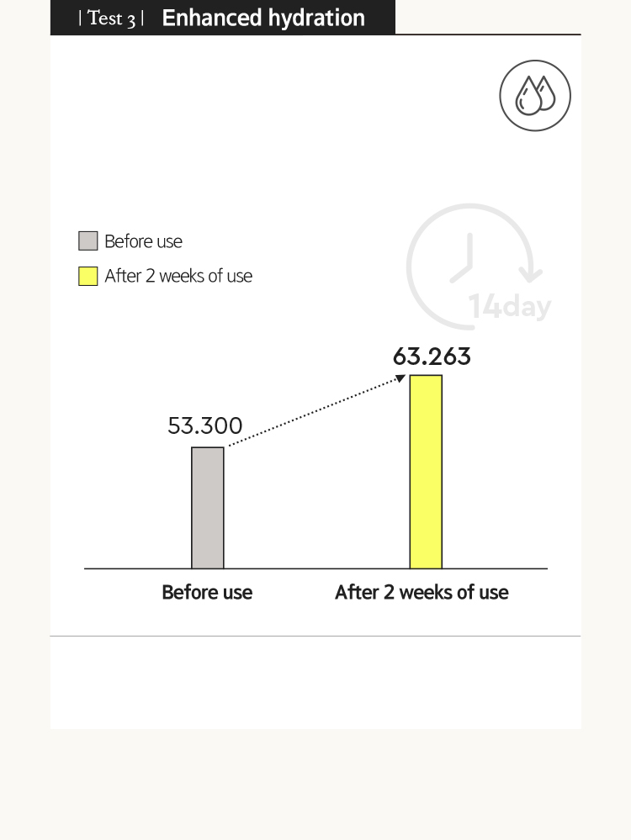Click the chart's horizontal baseline axis
The image size is (631, 840).
click(315, 569)
